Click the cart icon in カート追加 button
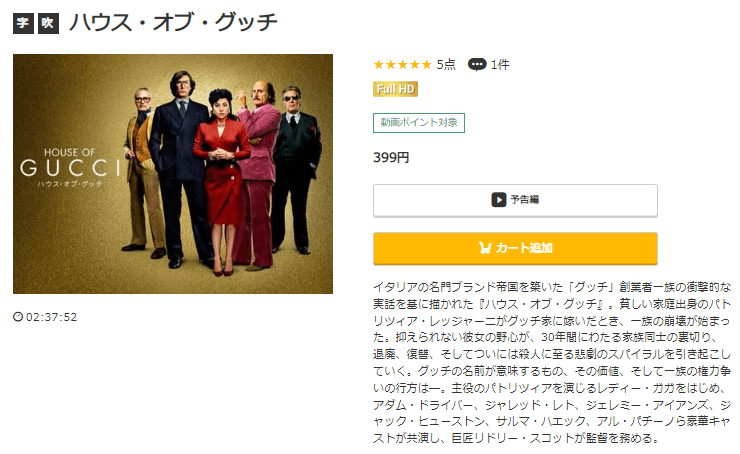The image size is (740, 454). click(x=485, y=248)
